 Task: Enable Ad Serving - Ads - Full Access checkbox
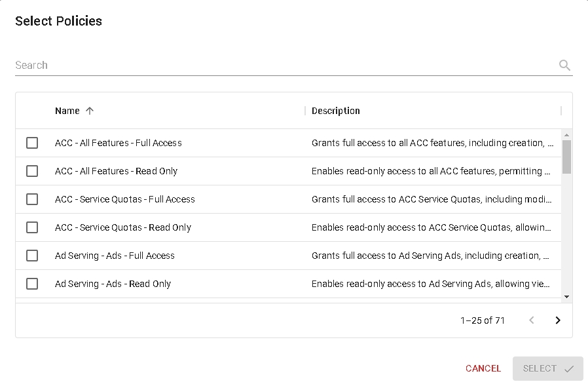tap(32, 256)
